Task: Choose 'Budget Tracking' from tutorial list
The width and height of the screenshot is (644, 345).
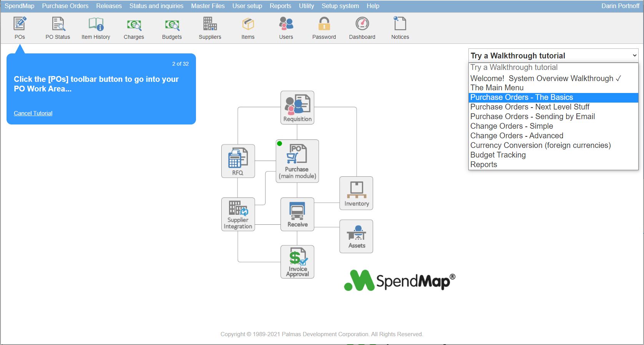Action: tap(498, 155)
